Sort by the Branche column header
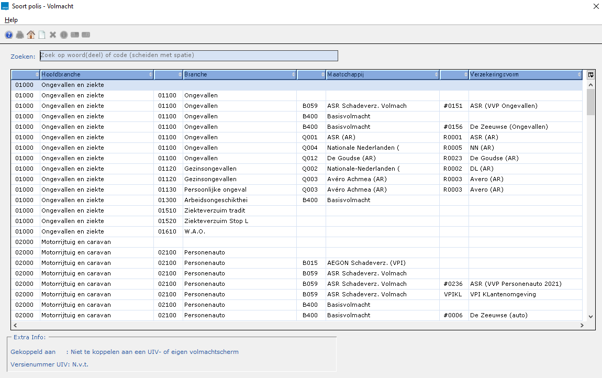This screenshot has height=378, width=602. 240,74
